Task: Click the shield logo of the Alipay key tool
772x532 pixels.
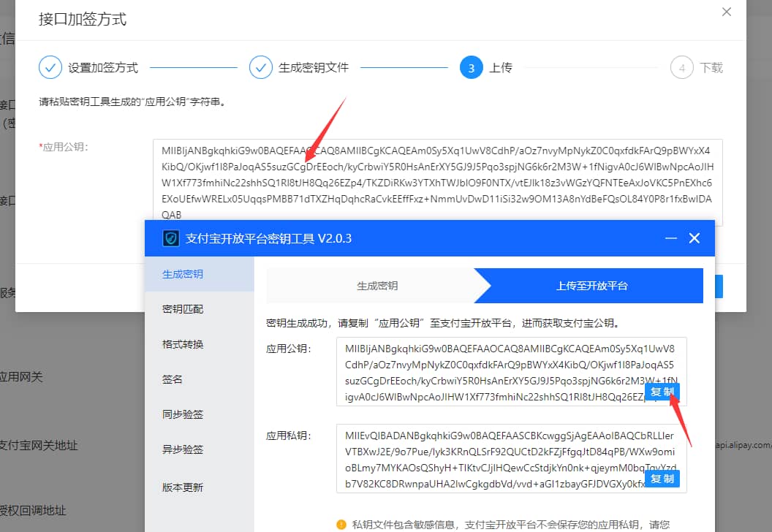Action: [x=170, y=237]
